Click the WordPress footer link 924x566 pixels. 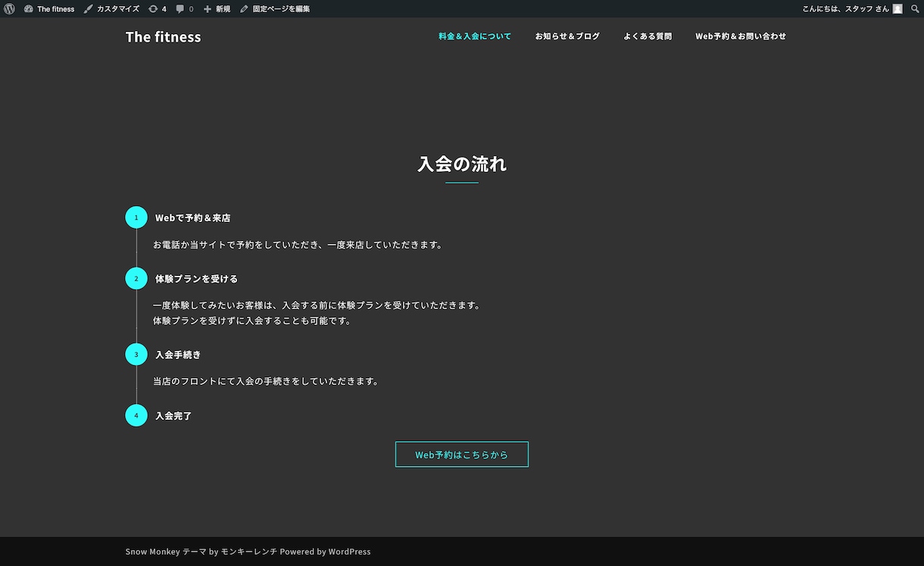pyautogui.click(x=350, y=552)
